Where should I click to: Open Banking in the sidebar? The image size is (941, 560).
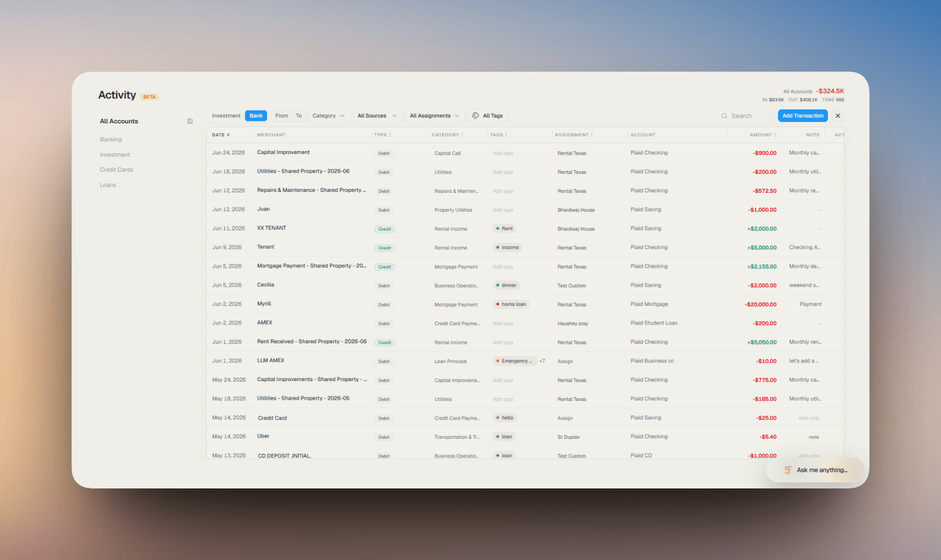111,139
